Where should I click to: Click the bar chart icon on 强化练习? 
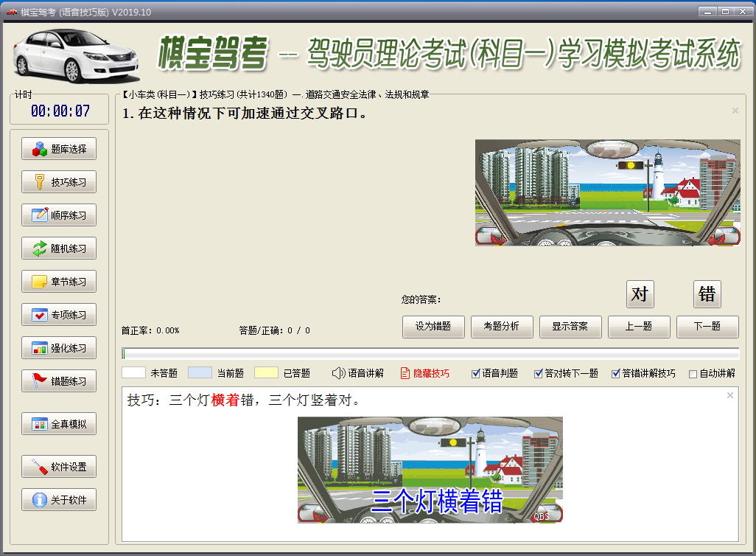pos(40,348)
